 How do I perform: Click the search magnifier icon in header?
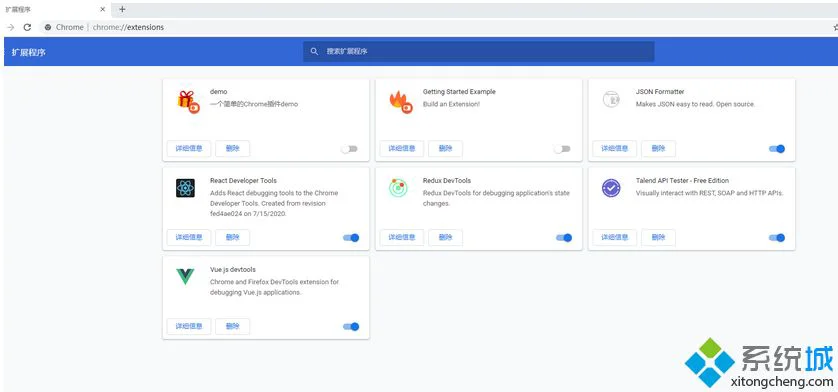tap(314, 51)
